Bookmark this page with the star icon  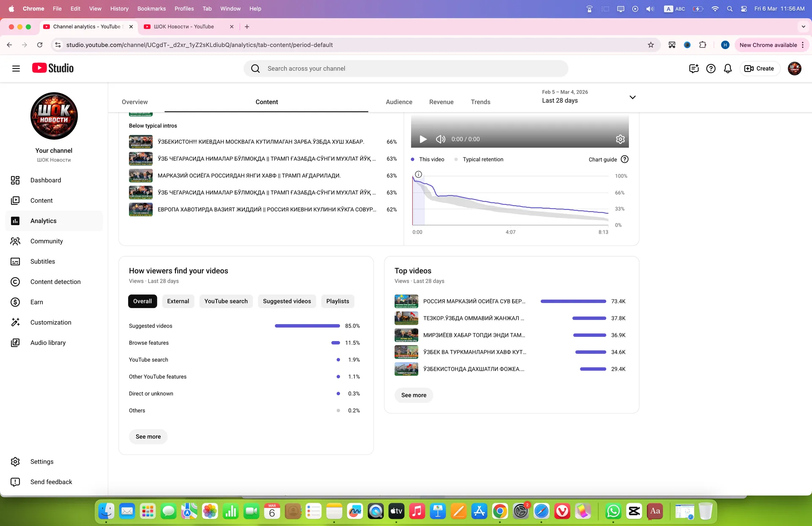[651, 45]
